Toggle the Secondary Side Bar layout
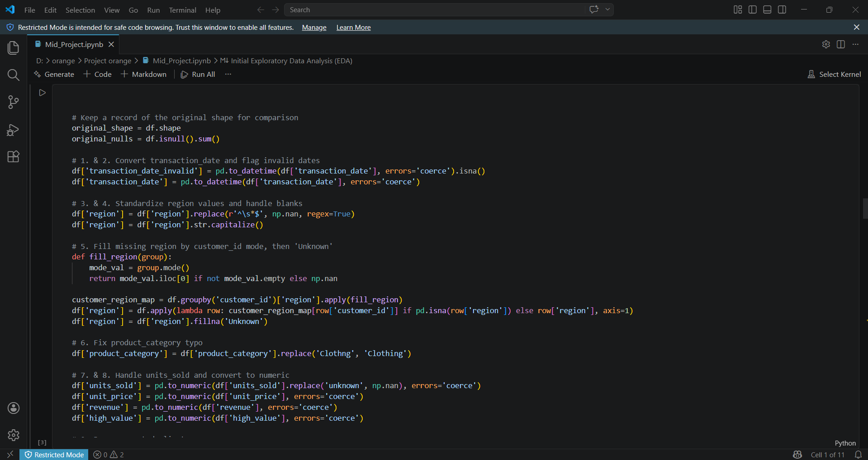868x460 pixels. coord(782,9)
